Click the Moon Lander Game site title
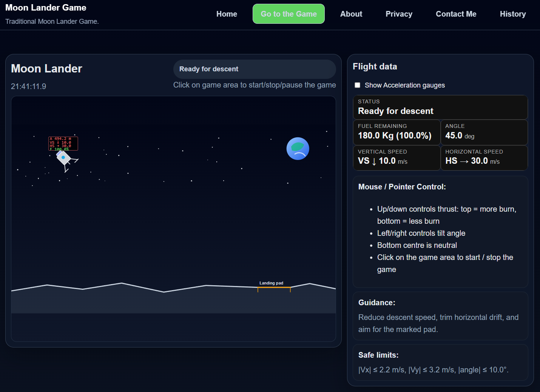540x392 pixels. 45,8
